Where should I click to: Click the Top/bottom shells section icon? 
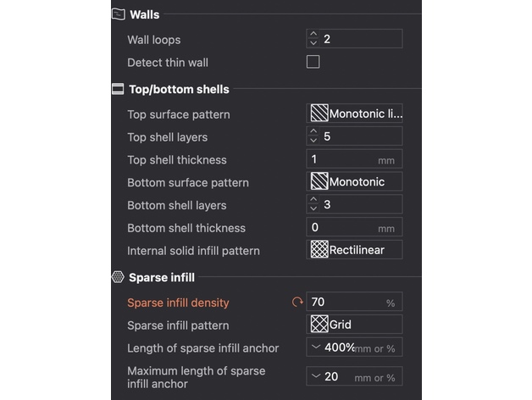click(118, 89)
